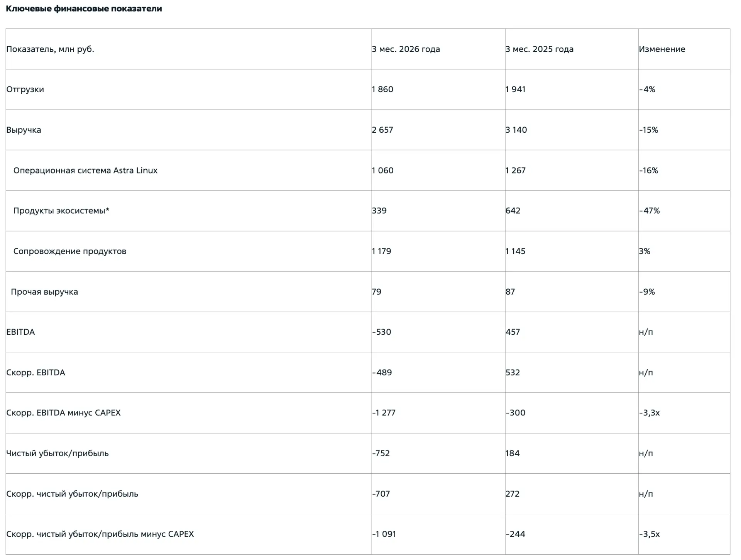
Task: Click the 'Выручка' row label
Action: tap(24, 130)
